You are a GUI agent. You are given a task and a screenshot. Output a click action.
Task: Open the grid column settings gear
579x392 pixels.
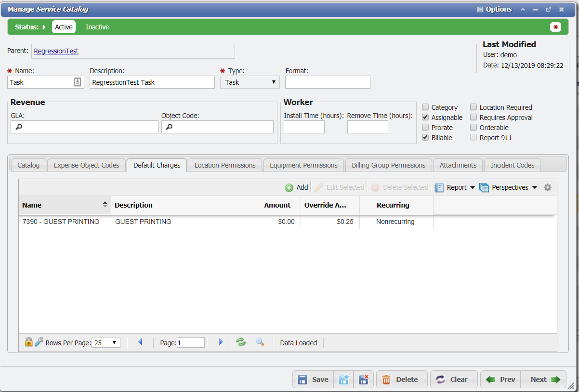547,187
